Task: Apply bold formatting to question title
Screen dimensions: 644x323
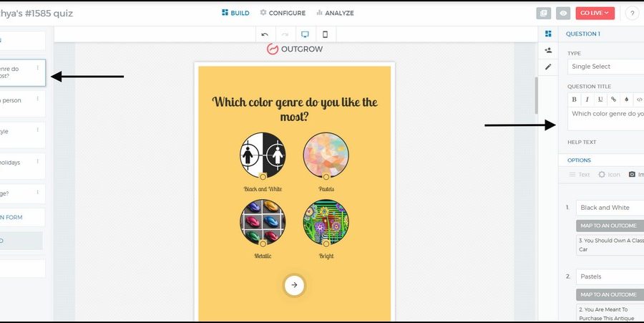Action: pyautogui.click(x=574, y=100)
